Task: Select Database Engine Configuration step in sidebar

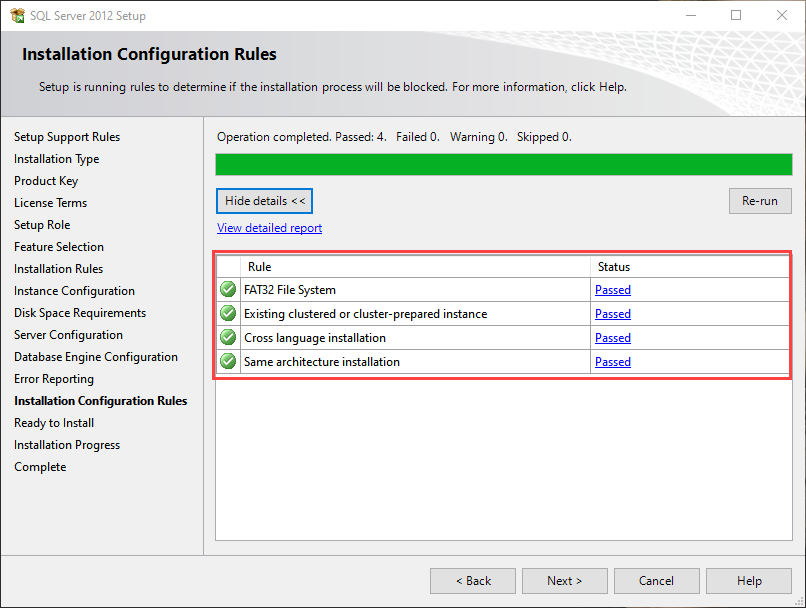Action: (96, 357)
